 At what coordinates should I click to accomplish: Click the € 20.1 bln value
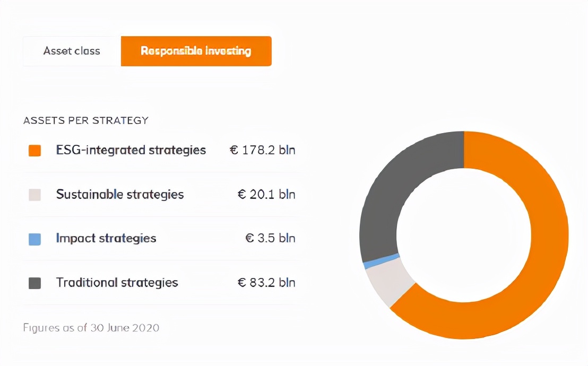coord(266,195)
